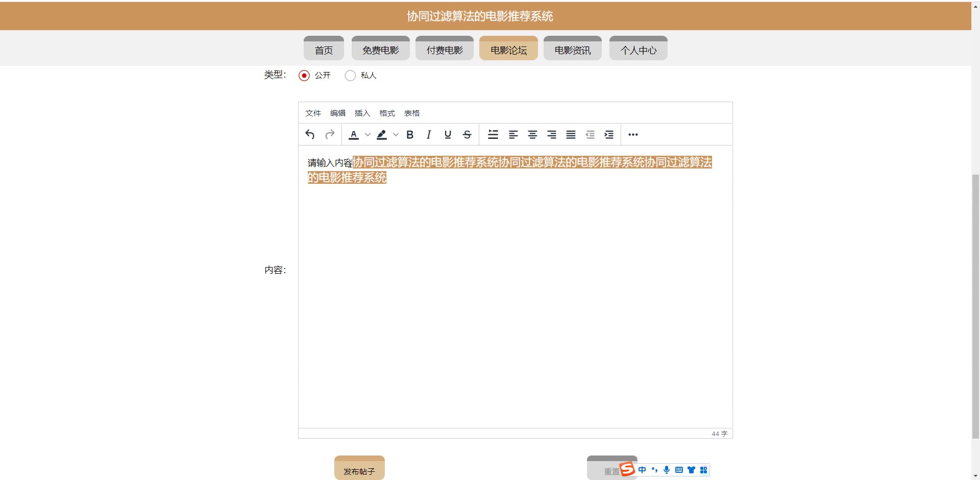Open the 电影资讯 tab
Viewport: 980px width, 480px height.
click(x=573, y=49)
